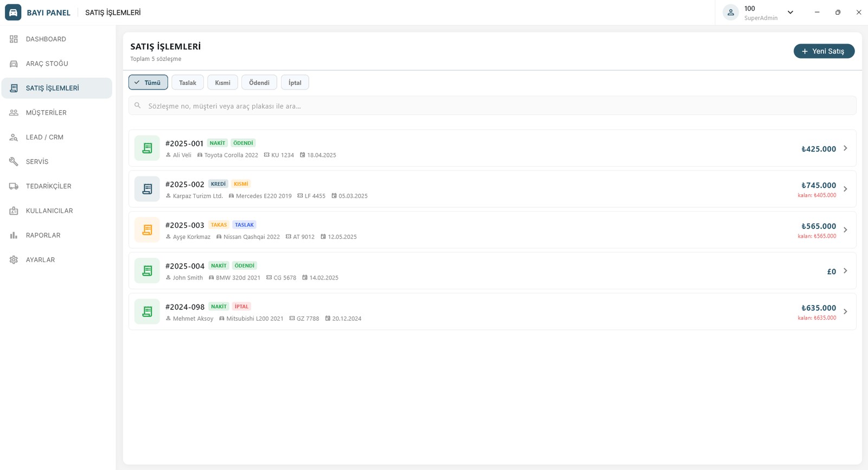Click contract number #2025-002
The width and height of the screenshot is (868, 470).
click(184, 185)
